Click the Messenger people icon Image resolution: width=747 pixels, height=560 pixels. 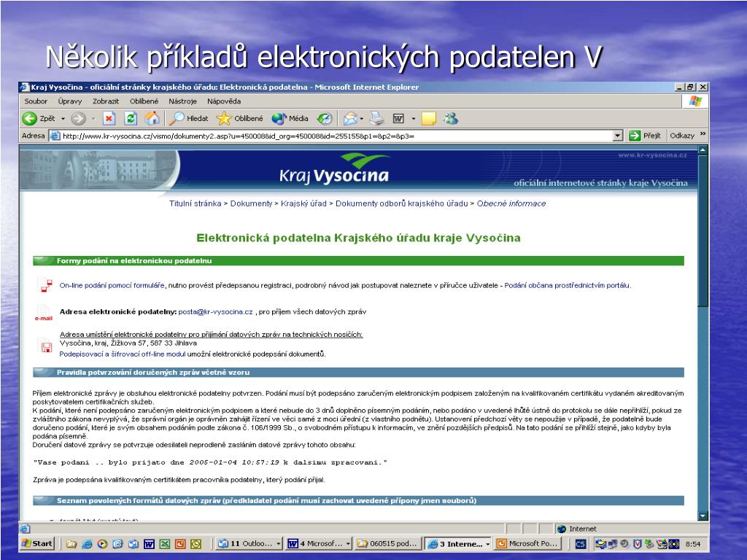pyautogui.click(x=451, y=119)
